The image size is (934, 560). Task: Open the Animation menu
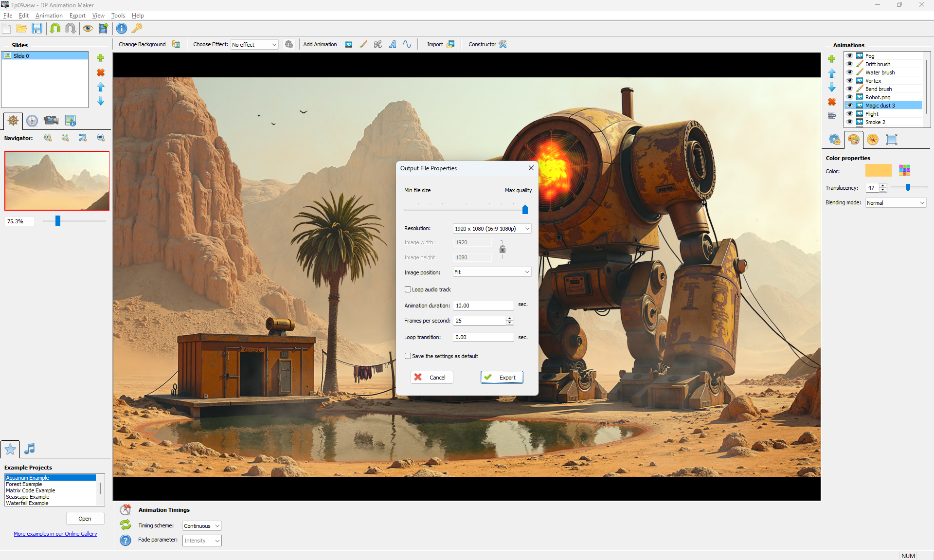tap(49, 16)
